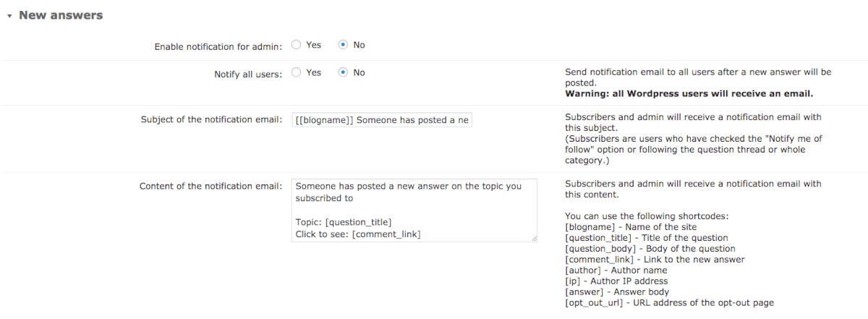Choose Yes for Notify all users
The width and height of the screenshot is (868, 319).
click(297, 72)
